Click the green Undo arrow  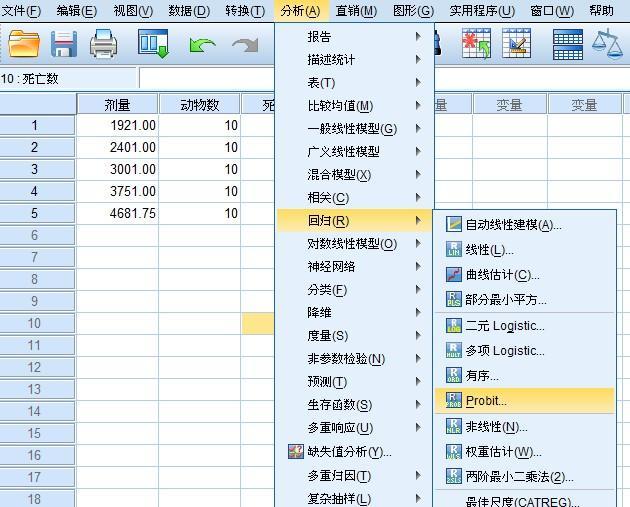click(x=202, y=45)
